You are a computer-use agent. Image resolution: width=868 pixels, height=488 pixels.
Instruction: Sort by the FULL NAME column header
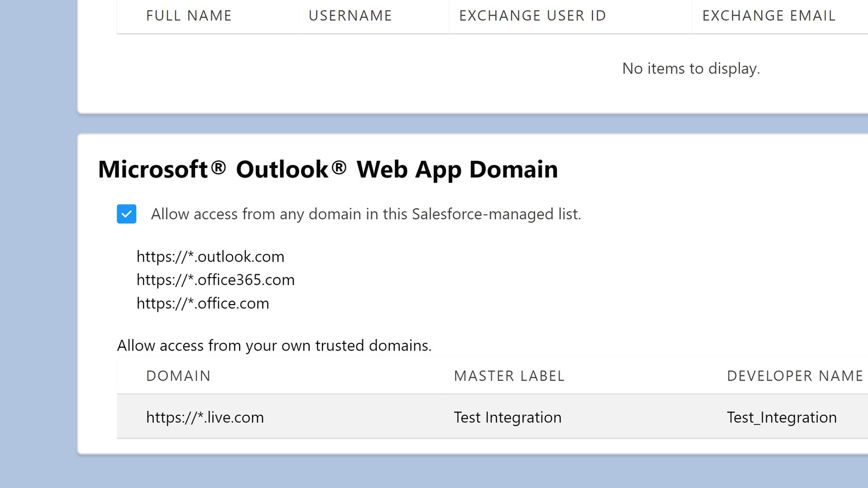189,16
